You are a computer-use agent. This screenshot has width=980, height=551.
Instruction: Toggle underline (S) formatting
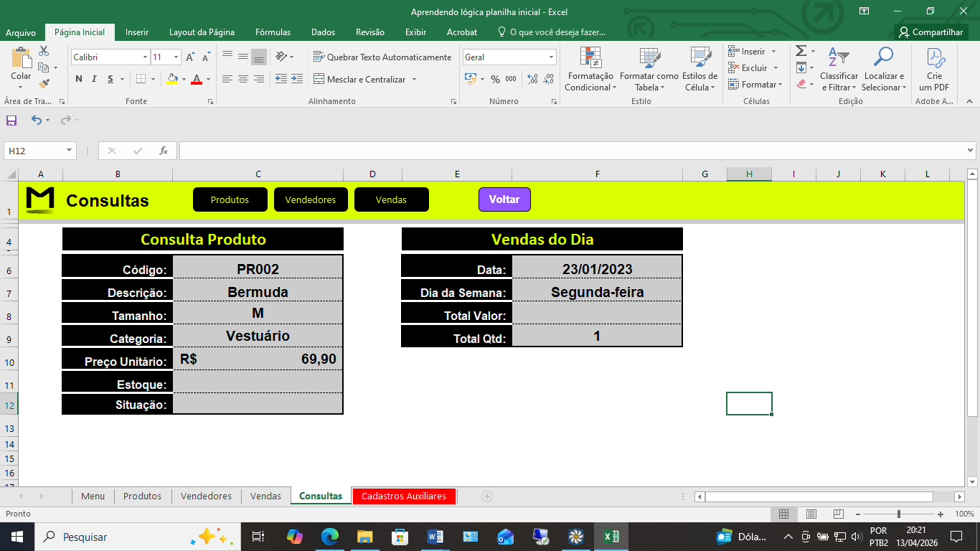click(x=110, y=79)
